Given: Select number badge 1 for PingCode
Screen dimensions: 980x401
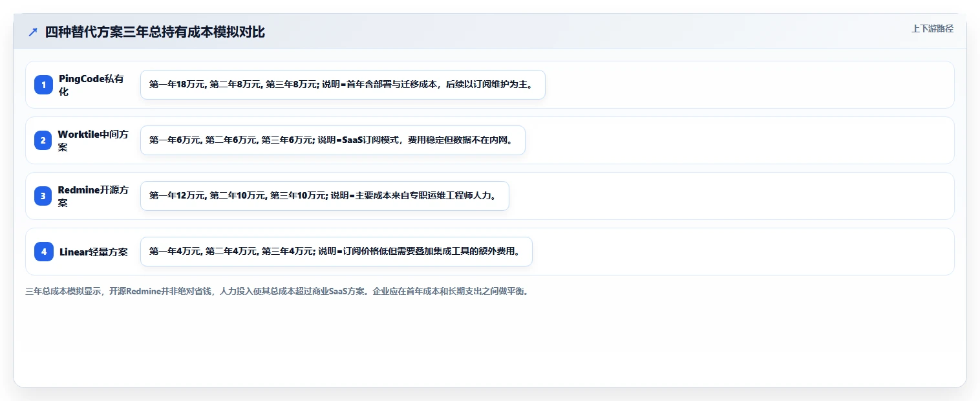Looking at the screenshot, I should click(x=43, y=85).
